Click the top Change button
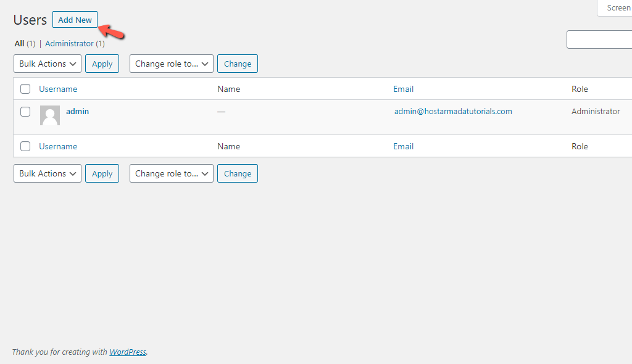 coord(238,64)
